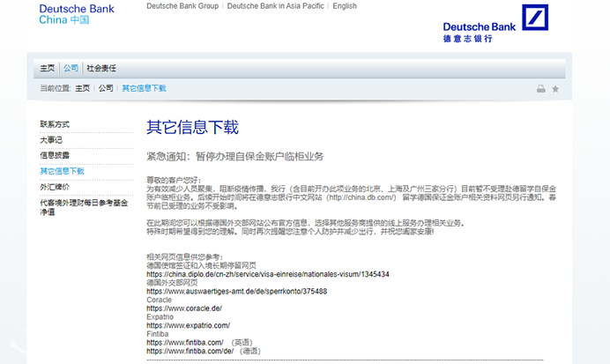Open 代客境外理财每日参考基金净值 in the sidebar
This screenshot has width=610, height=364.
coord(84,207)
